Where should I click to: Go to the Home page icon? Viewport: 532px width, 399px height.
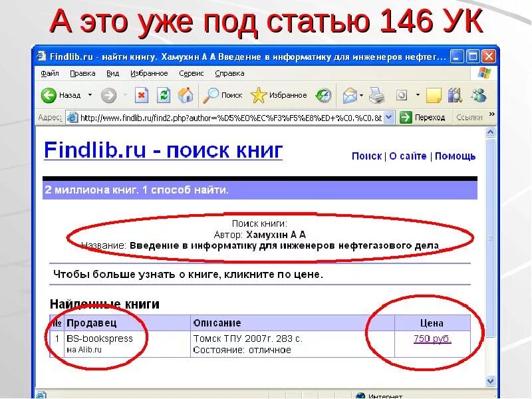(x=186, y=95)
